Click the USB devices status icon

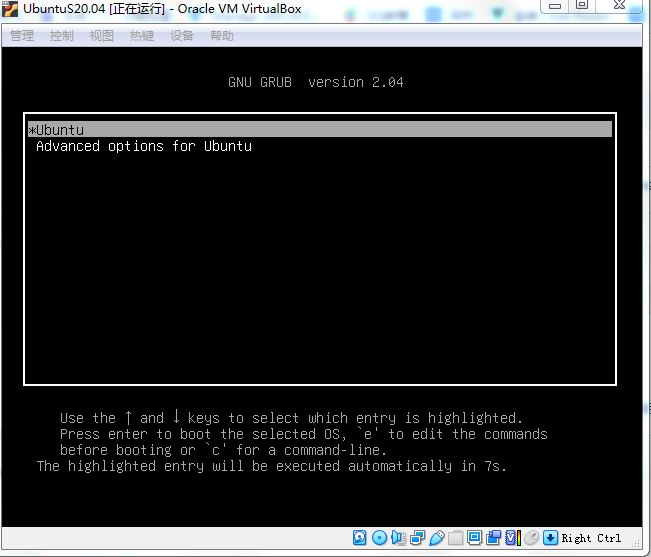(x=436, y=538)
